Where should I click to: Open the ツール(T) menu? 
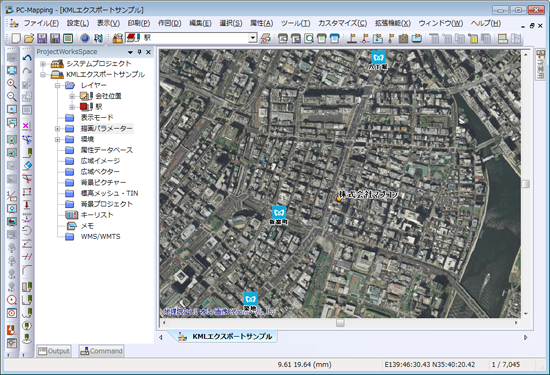[295, 23]
